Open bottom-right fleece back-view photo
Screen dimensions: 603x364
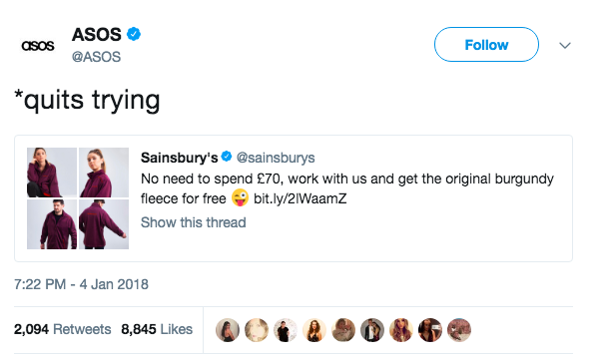coord(104,224)
